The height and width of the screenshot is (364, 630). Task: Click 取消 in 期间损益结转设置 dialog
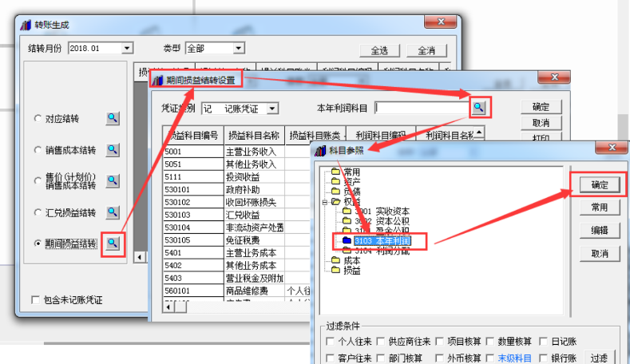coord(541,123)
